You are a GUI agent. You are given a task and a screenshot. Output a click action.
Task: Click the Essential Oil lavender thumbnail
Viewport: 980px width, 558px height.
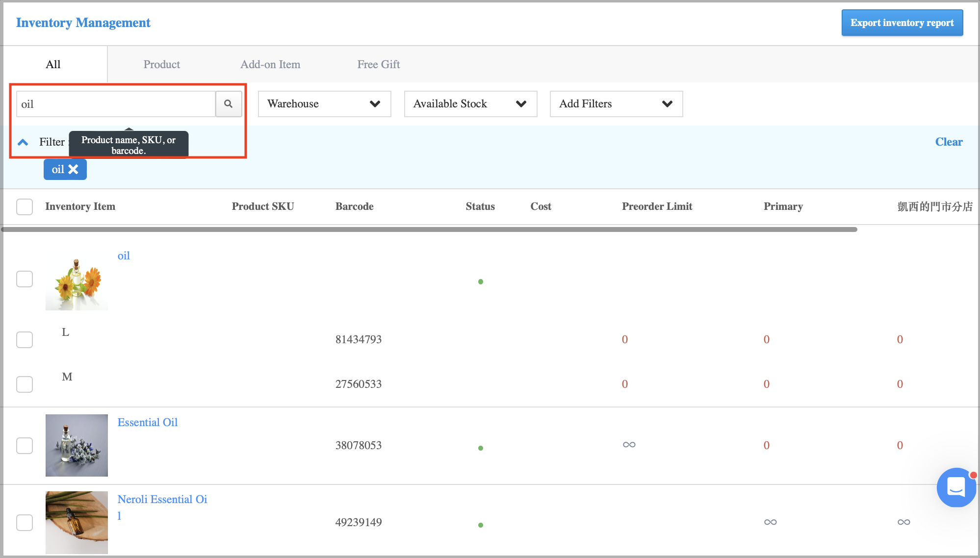77,445
